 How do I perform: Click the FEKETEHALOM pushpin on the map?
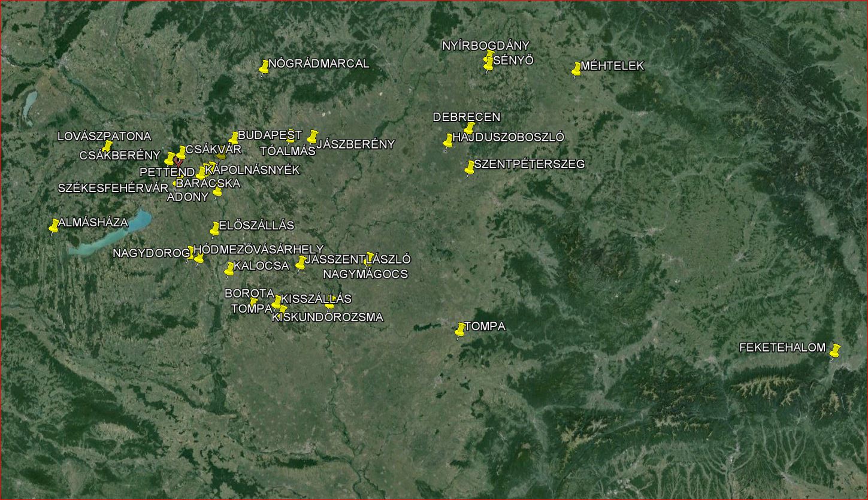pos(834,351)
